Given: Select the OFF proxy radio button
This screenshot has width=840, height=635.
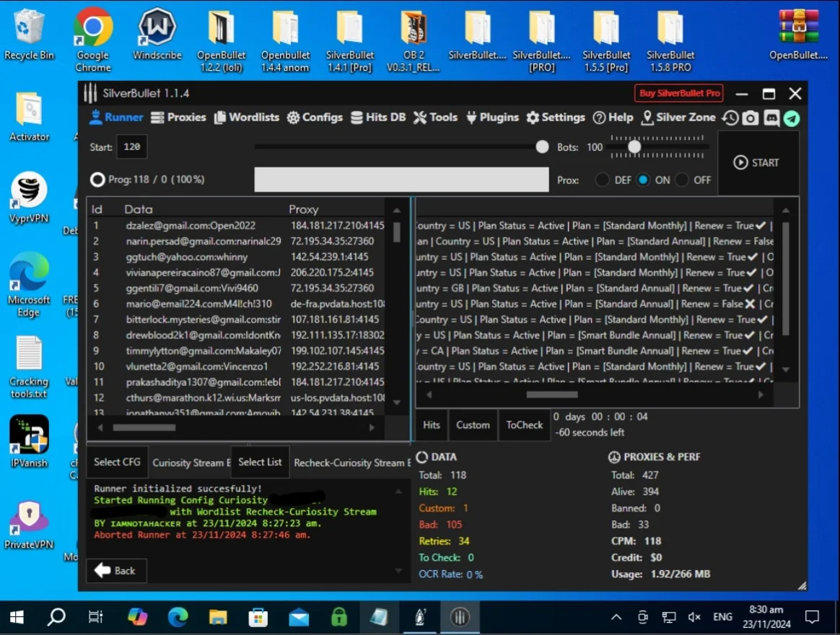Looking at the screenshot, I should [x=682, y=180].
